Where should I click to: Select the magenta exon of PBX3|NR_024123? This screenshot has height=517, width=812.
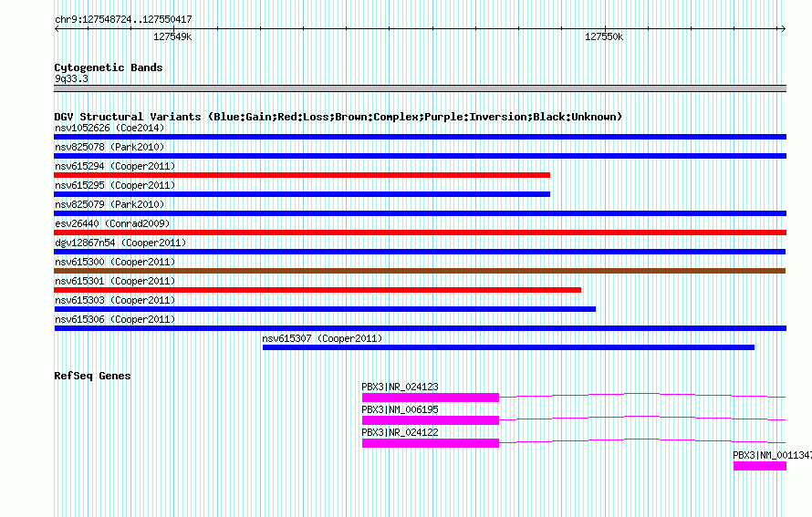[x=431, y=398]
